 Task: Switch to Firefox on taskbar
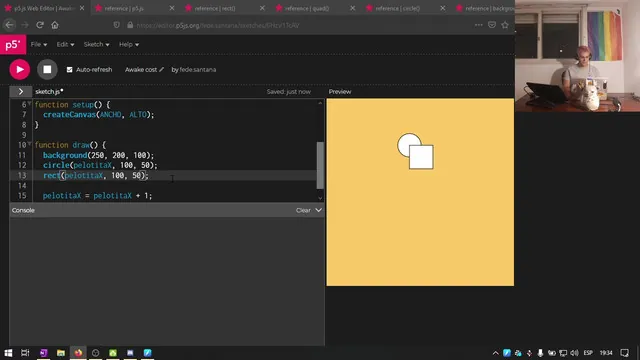tap(78, 353)
